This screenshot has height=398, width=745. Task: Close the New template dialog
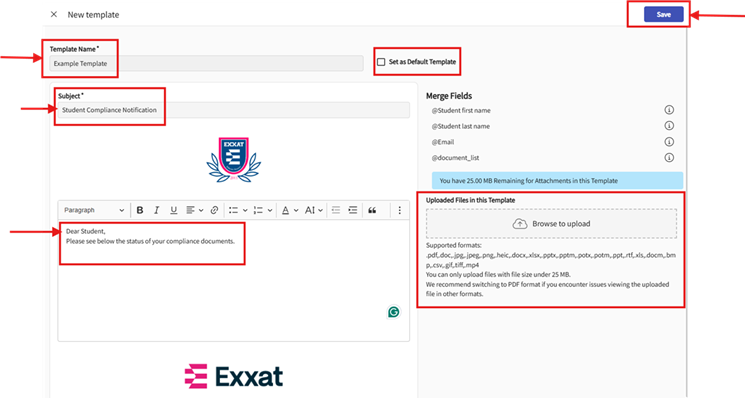(x=54, y=14)
